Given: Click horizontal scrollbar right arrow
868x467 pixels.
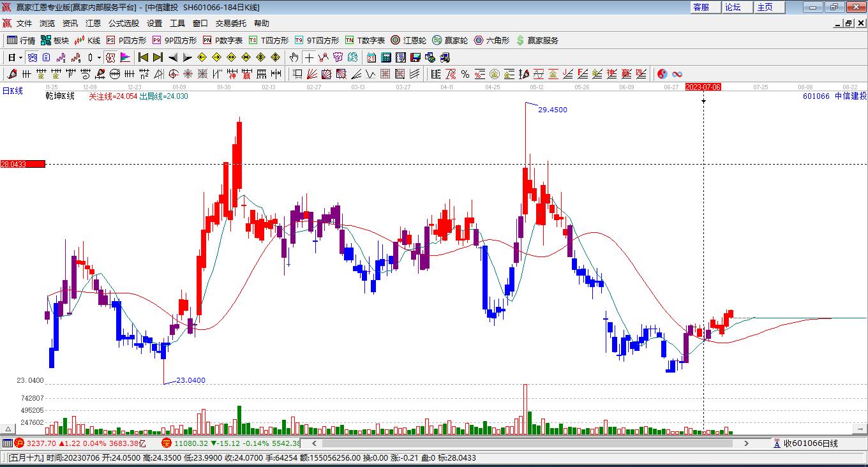Looking at the screenshot, I should pos(746,443).
